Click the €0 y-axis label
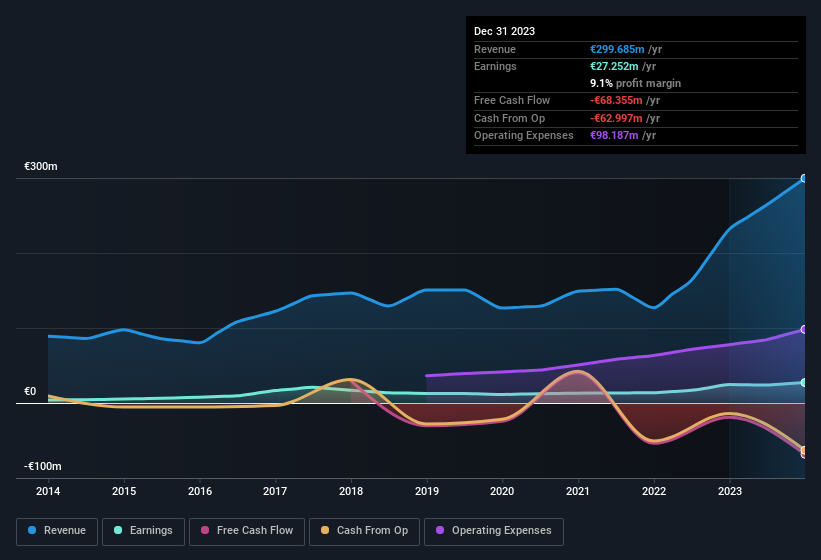 [x=30, y=391]
